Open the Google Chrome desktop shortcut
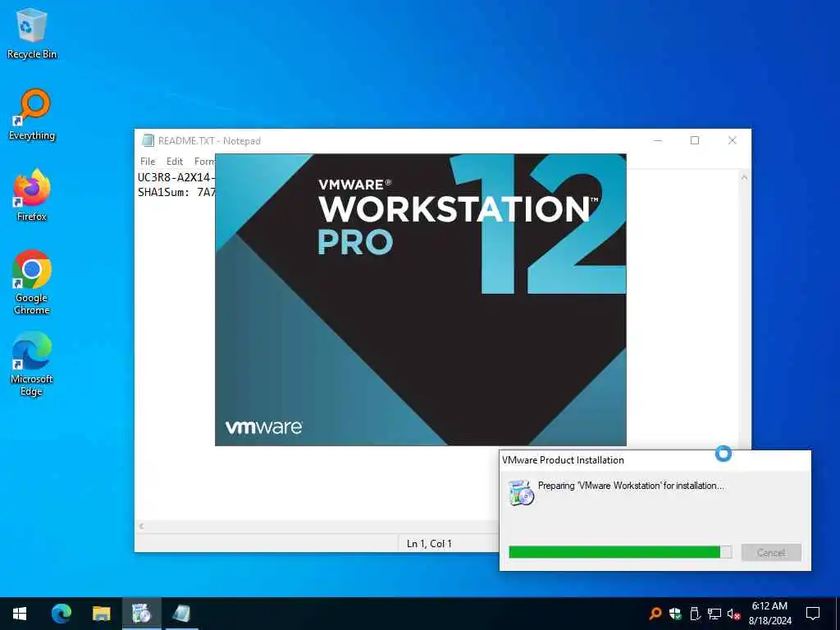This screenshot has width=840, height=630. pyautogui.click(x=32, y=282)
